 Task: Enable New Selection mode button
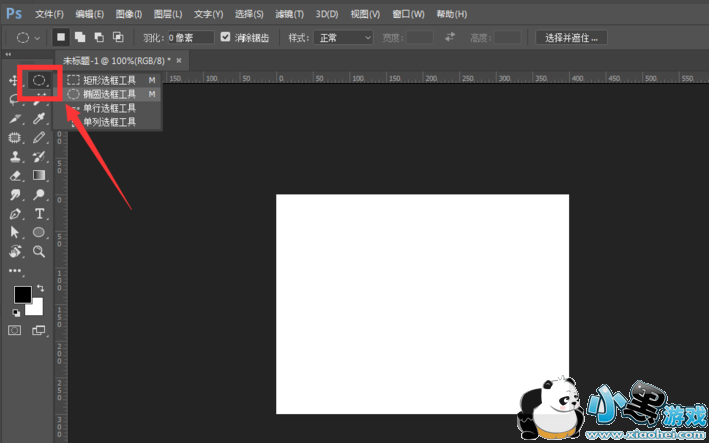61,37
